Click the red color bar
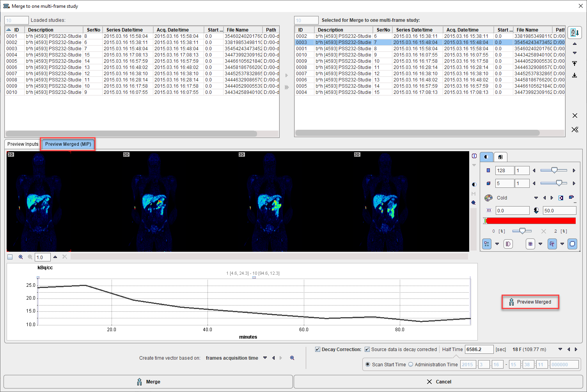This screenshot has height=392, width=587. click(x=530, y=221)
